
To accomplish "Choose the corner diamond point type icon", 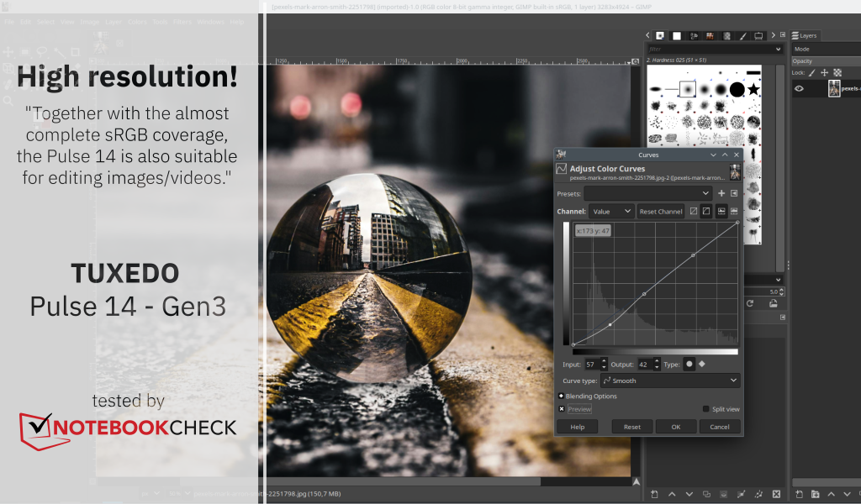I will 702,364.
